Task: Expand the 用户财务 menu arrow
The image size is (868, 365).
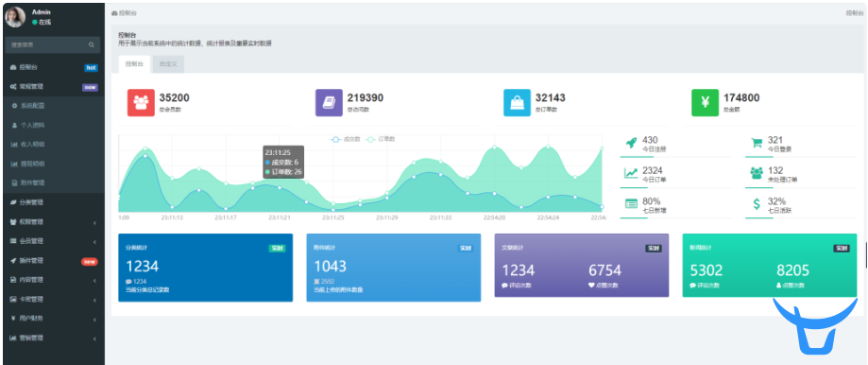Action: point(94,320)
